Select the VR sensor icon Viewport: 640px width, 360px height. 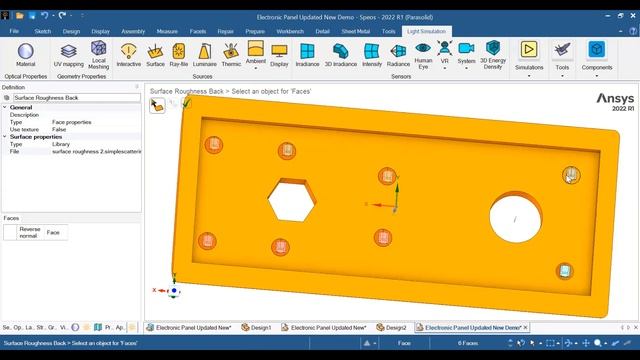tap(444, 49)
